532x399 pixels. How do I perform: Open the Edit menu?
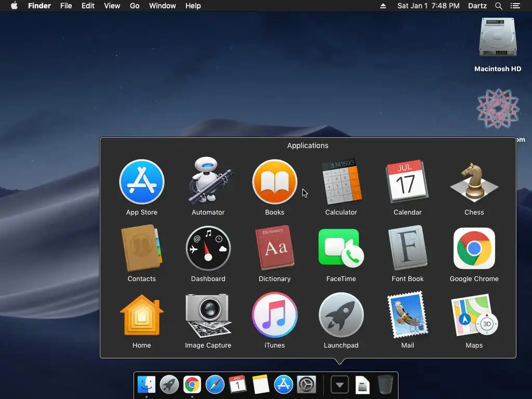(88, 6)
